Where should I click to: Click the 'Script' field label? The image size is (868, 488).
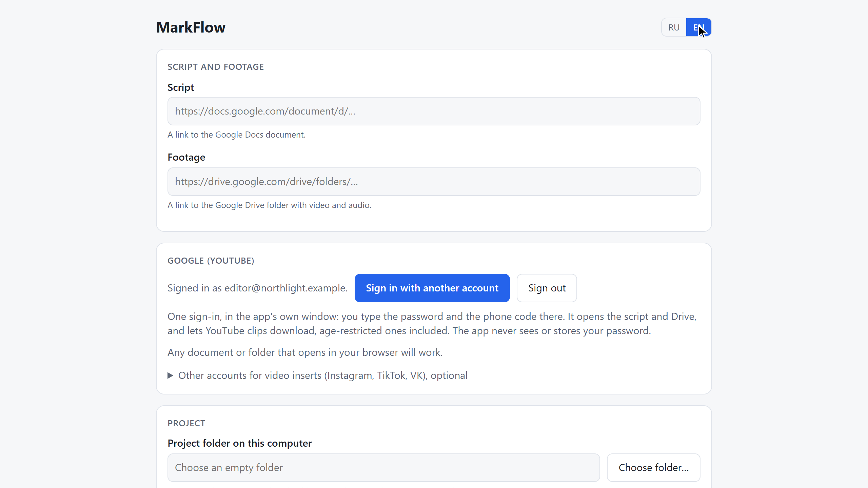click(181, 87)
